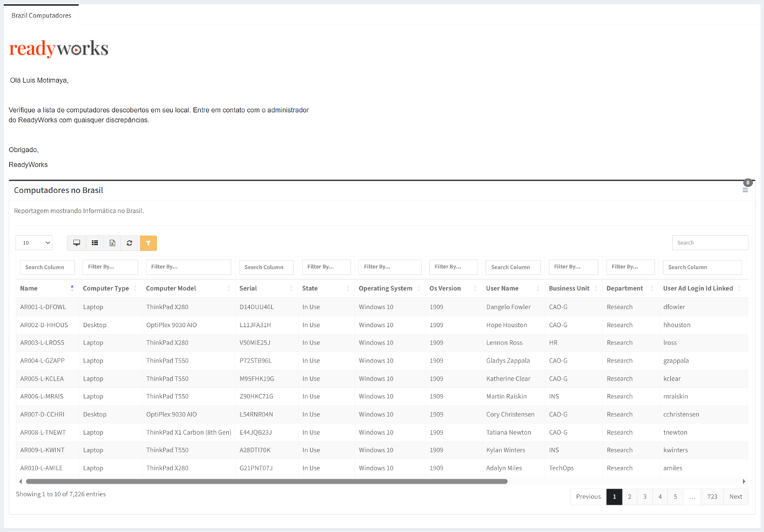Click the monitor view icon in toolbar
The image size is (764, 532).
(76, 243)
